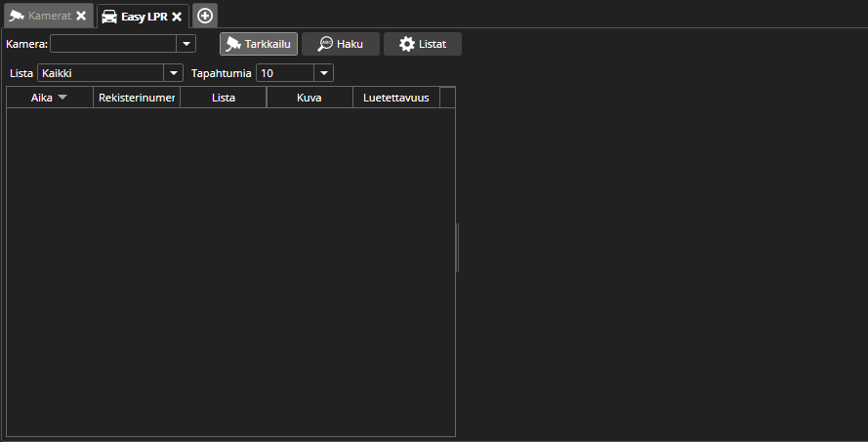Expand the Tapahtumia count dropdown arrow
Screen dimensions: 868x442
point(324,73)
